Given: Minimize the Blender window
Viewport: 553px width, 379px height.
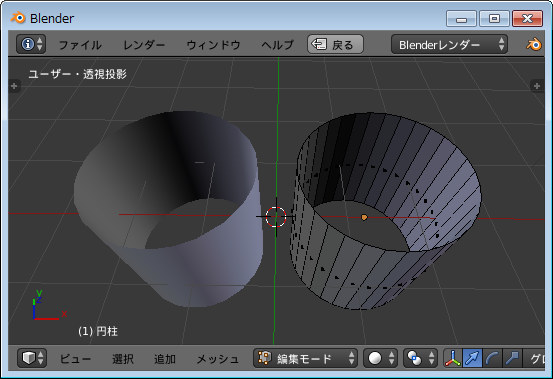Looking at the screenshot, I should (461, 18).
